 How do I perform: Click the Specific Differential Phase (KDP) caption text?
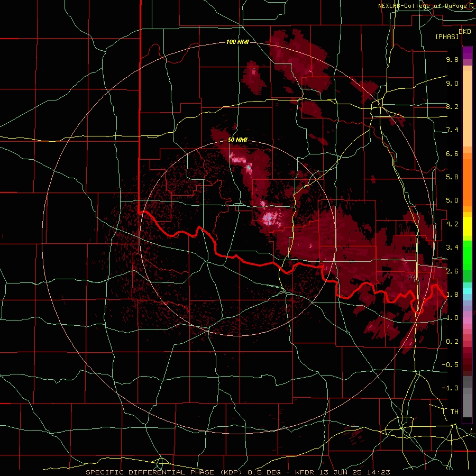(x=165, y=472)
